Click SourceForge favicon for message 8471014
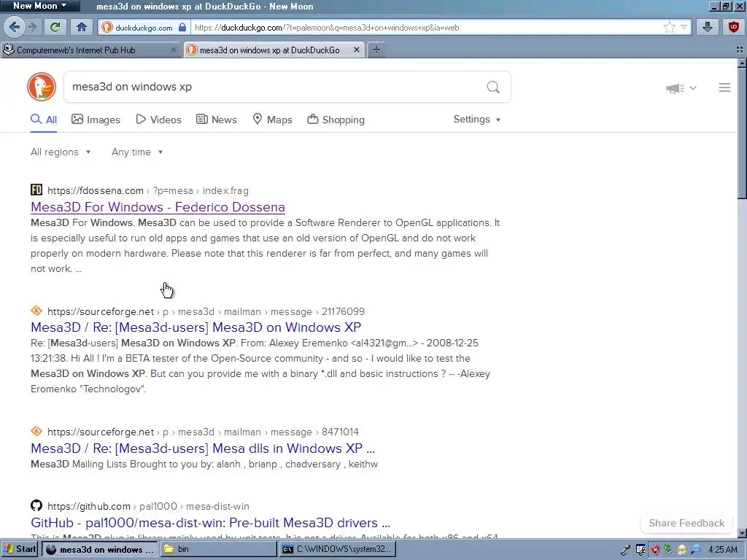The image size is (747, 560). [x=36, y=432]
